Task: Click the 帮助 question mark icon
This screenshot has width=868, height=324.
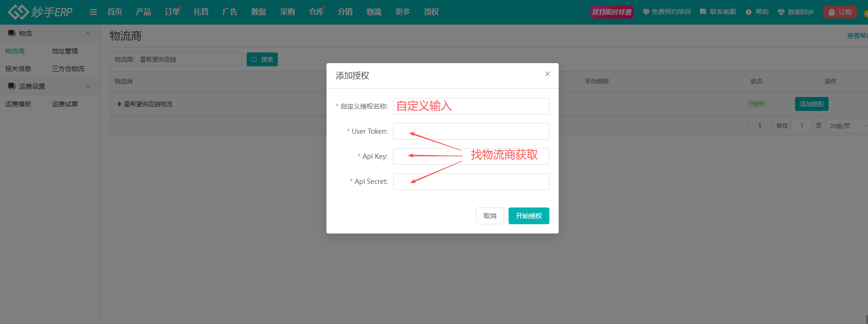Action: click(749, 12)
